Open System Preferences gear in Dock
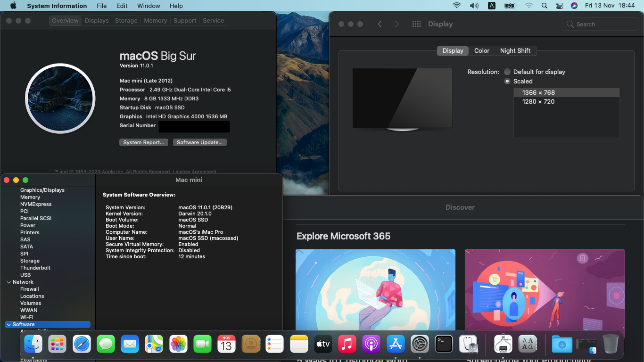This screenshot has height=362, width=644. click(420, 344)
